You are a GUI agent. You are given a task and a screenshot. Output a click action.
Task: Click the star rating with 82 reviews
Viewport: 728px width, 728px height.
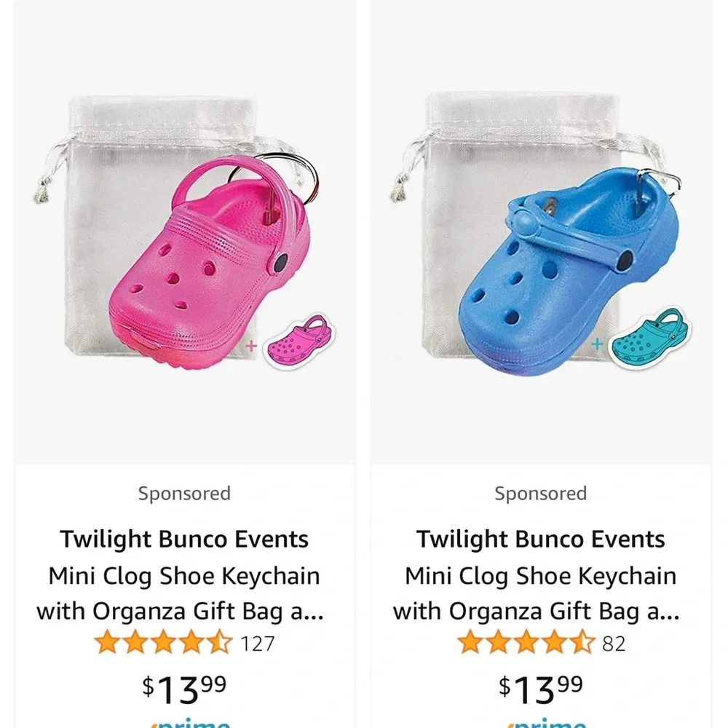[526, 643]
